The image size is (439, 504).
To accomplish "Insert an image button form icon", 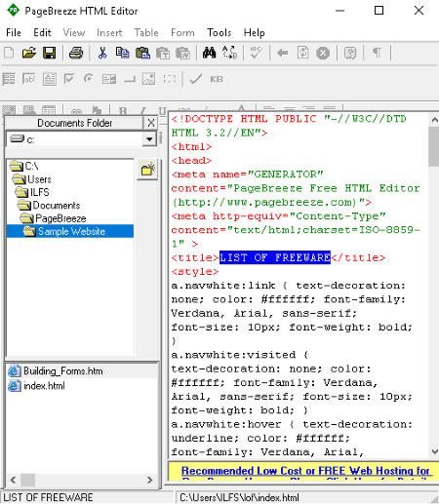I will click(148, 79).
